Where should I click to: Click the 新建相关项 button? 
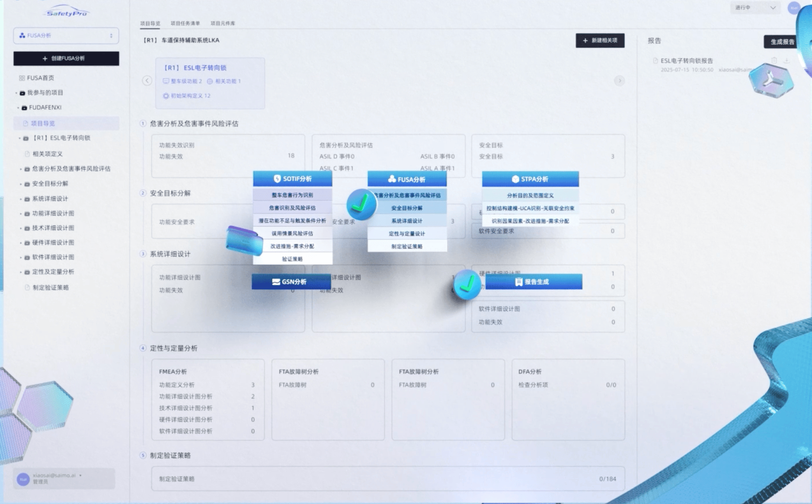[x=600, y=41]
